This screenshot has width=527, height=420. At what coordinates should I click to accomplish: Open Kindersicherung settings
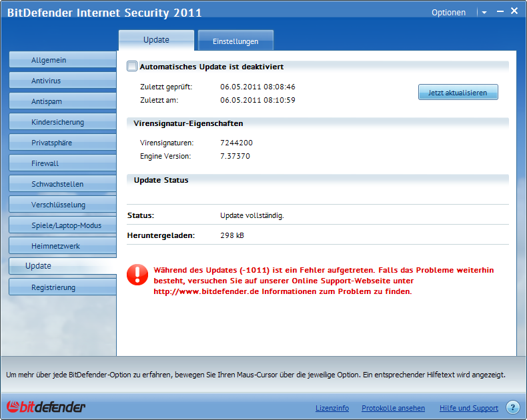pyautogui.click(x=63, y=121)
